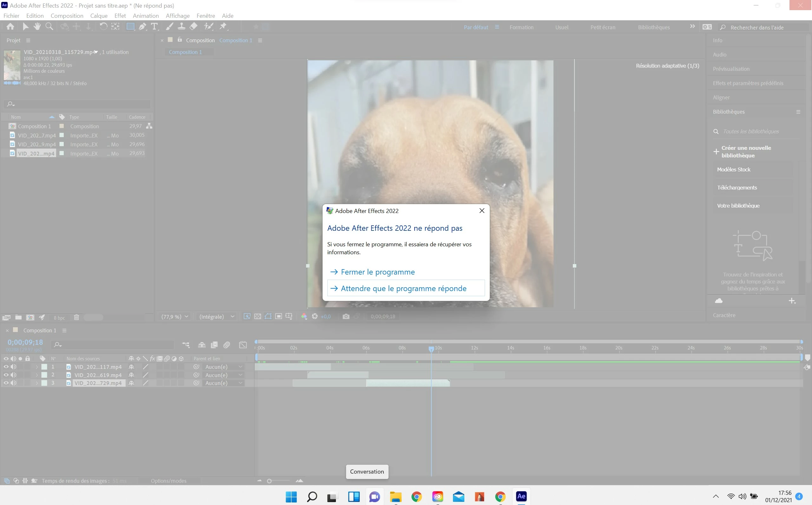Hide layer 1 video with eye icon
Image resolution: width=812 pixels, height=505 pixels.
(x=6, y=367)
